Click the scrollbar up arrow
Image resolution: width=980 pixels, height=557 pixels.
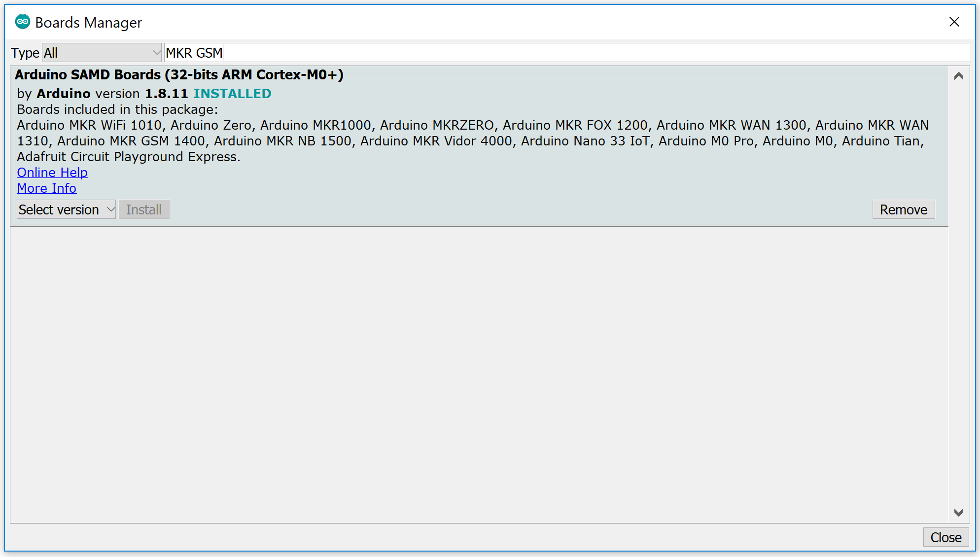(958, 76)
